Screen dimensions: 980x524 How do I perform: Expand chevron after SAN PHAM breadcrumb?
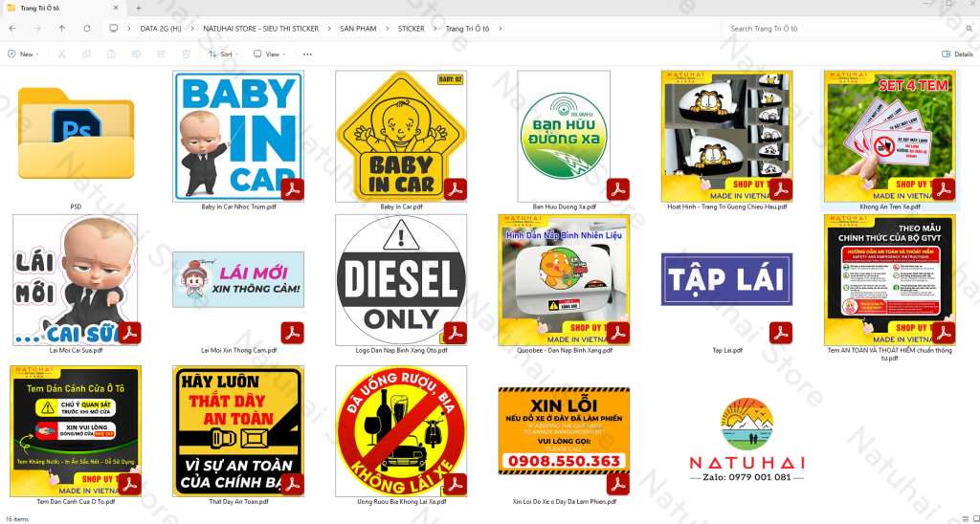(x=388, y=29)
